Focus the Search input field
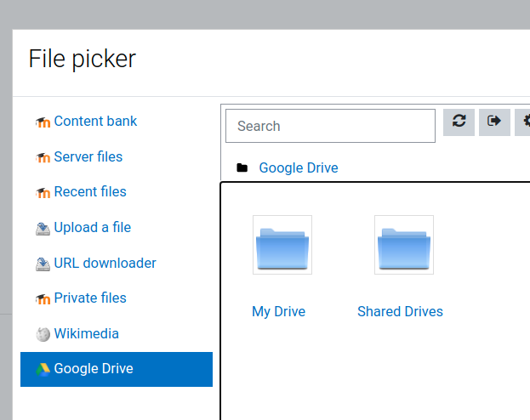This screenshot has width=530, height=420. point(330,126)
